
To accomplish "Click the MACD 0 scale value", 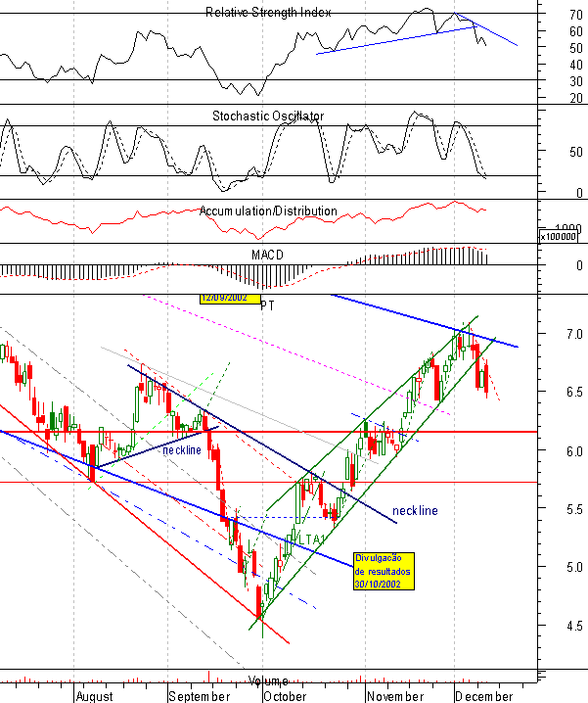I will tap(579, 265).
